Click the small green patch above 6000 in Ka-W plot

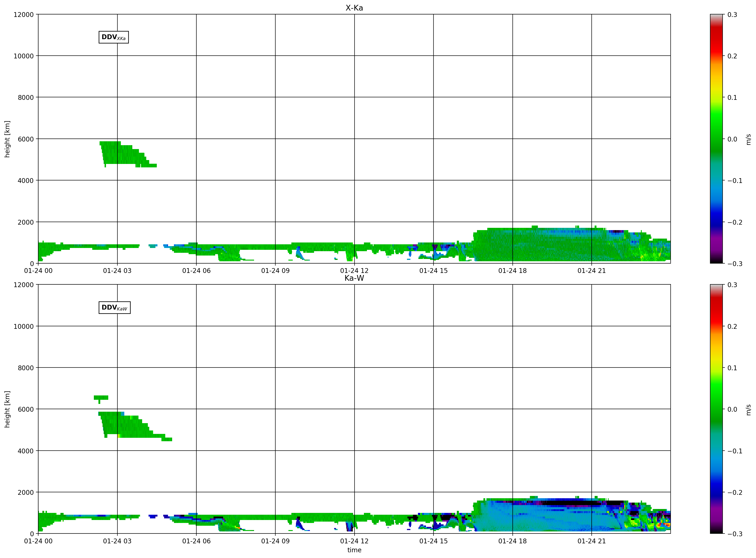tap(101, 398)
